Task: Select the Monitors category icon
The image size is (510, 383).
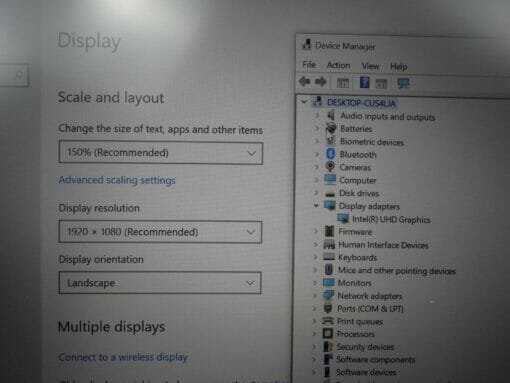Action: coord(328,283)
